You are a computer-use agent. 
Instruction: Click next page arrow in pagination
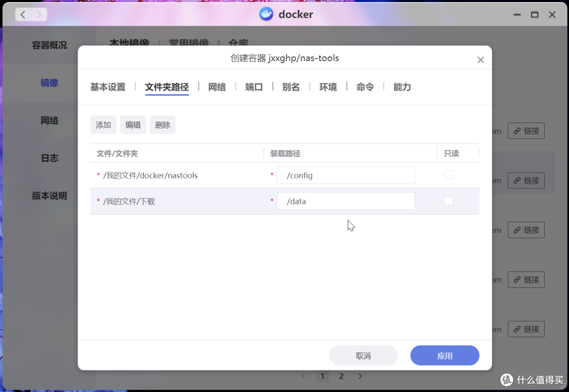[360, 376]
